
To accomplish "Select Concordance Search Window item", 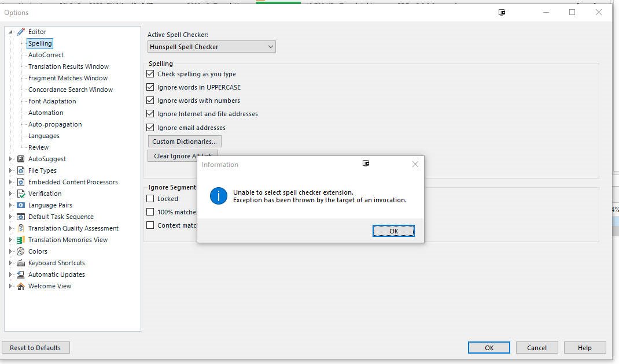I will click(x=70, y=90).
